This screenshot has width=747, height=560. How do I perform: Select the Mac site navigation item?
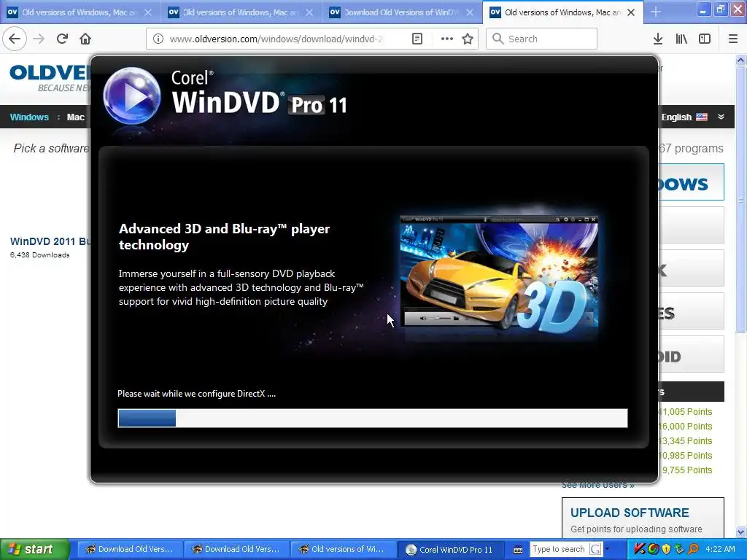[75, 117]
